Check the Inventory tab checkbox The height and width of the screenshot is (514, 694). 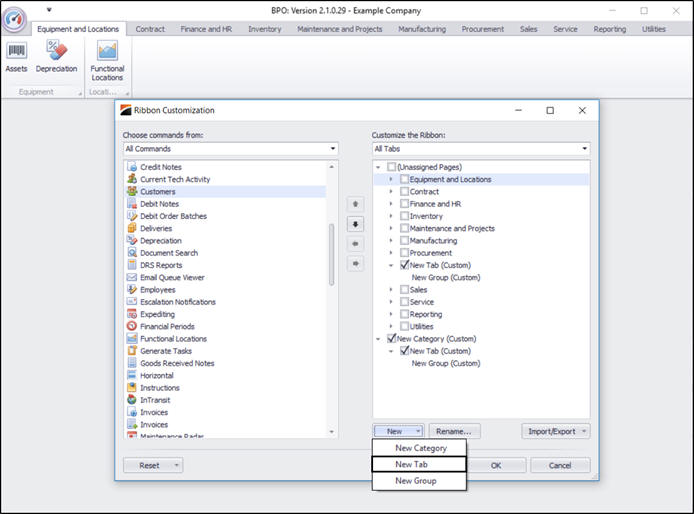[404, 216]
